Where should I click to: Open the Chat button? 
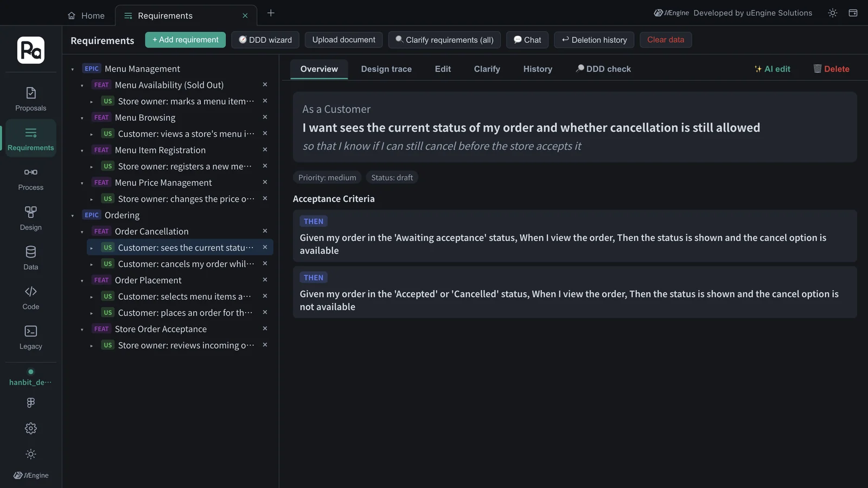coord(527,40)
